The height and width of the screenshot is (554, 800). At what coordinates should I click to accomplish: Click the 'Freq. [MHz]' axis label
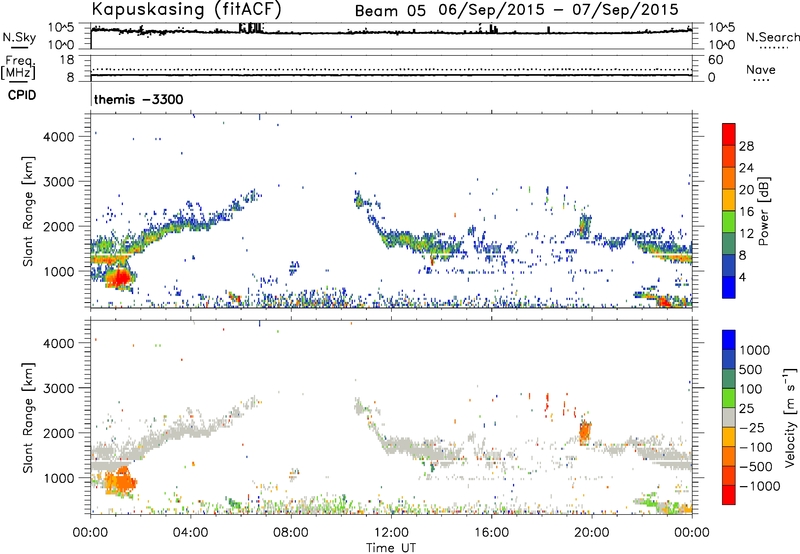[x=18, y=67]
